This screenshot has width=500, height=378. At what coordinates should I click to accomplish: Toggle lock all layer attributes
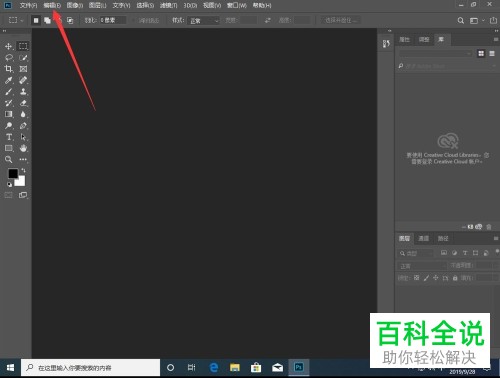point(455,278)
